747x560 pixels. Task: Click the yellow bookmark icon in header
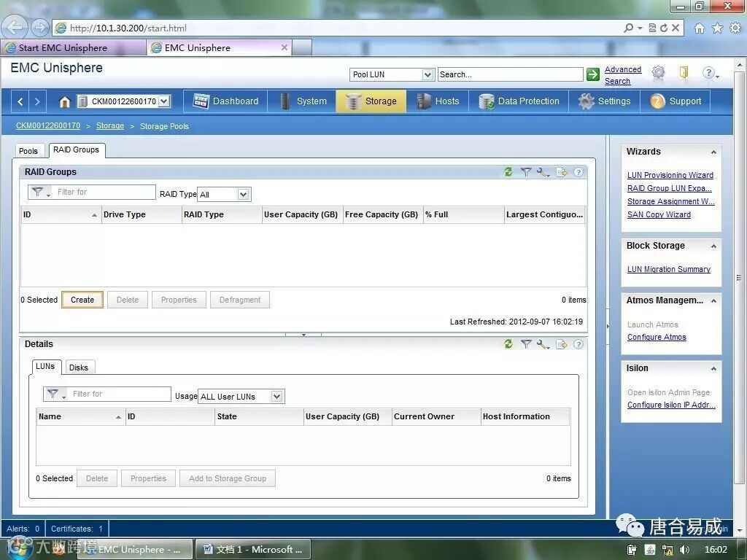684,73
